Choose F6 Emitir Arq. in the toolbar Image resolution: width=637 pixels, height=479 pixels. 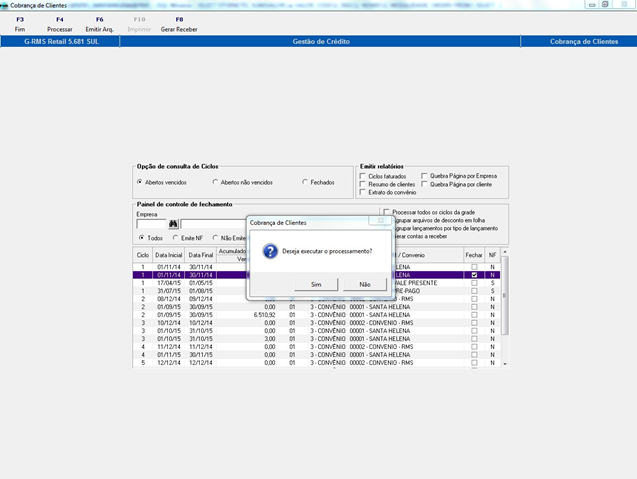coord(100,24)
